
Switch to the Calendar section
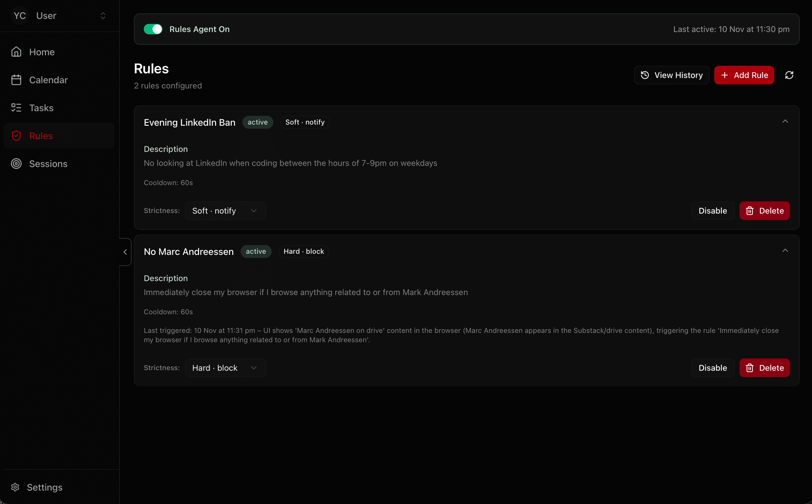49,80
